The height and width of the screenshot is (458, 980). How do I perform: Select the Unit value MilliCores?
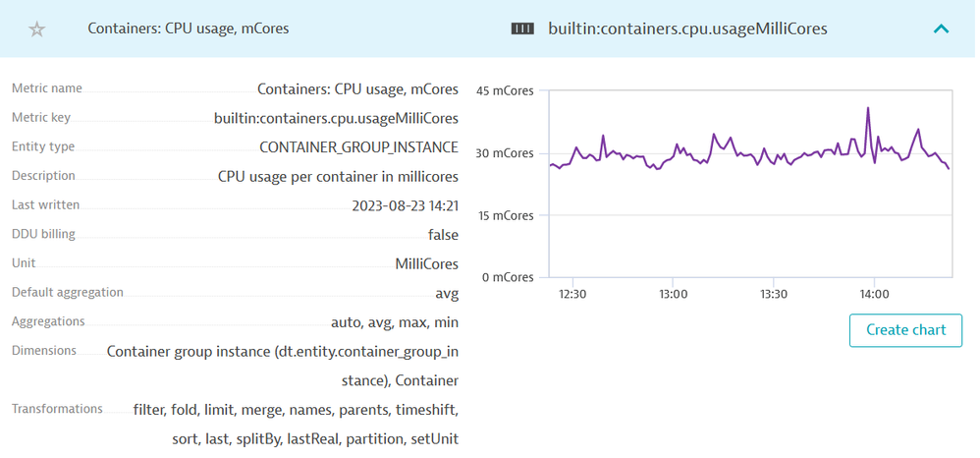426,264
